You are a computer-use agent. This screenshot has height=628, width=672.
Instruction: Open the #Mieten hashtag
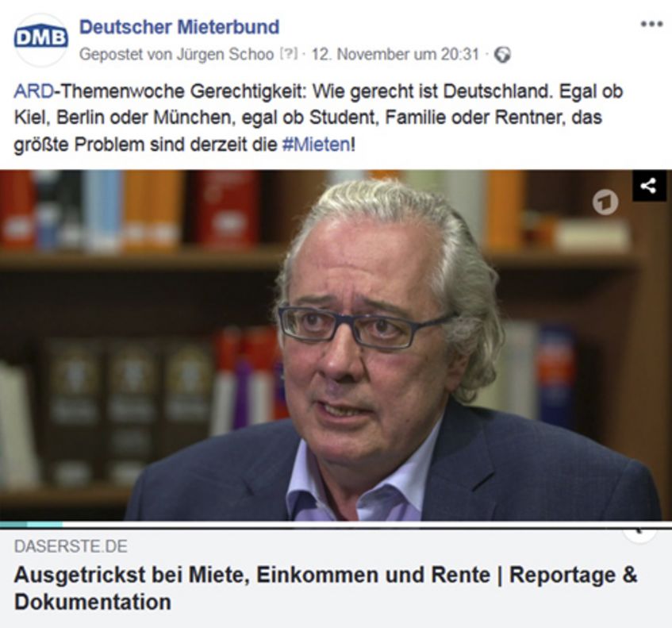[317, 144]
